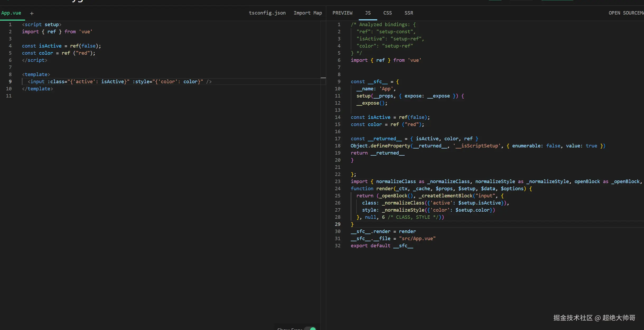
Task: Switch to the CSS output tab
Action: pos(387,13)
